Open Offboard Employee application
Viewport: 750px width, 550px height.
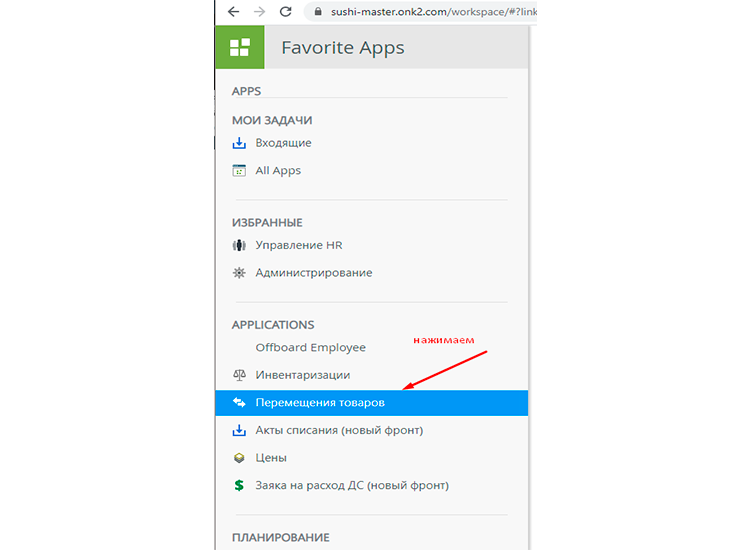pos(310,347)
